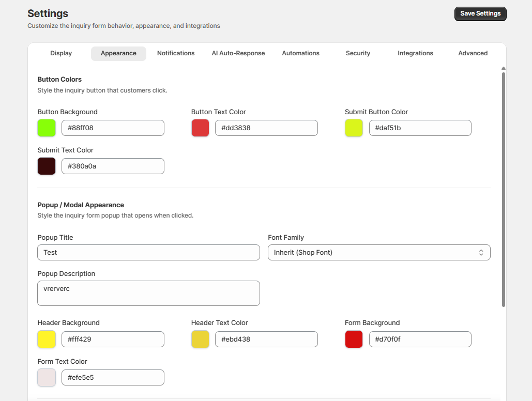Viewport: 532px width, 401px height.
Task: Open the Advanced tab
Action: (473, 53)
